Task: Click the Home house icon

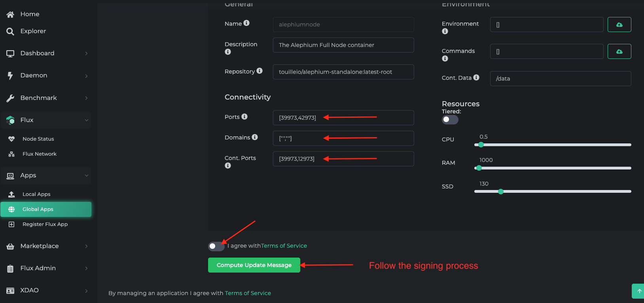Action: click(11, 14)
